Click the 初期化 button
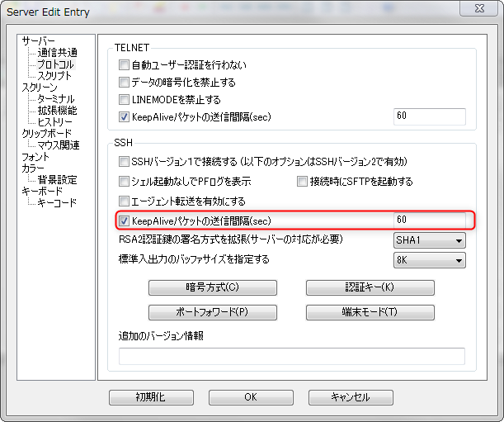Screen dimensions: 504x422 pos(151,397)
